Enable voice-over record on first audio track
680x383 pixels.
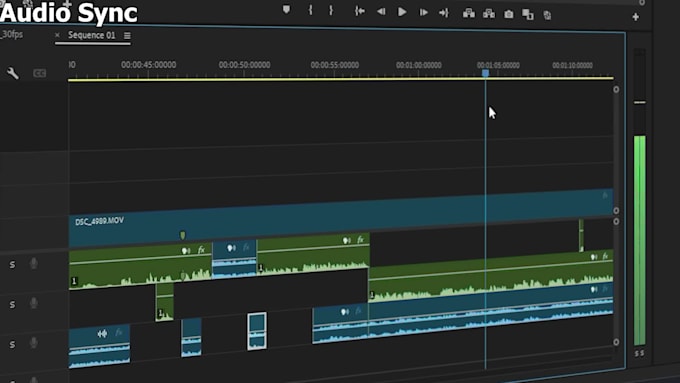33,263
